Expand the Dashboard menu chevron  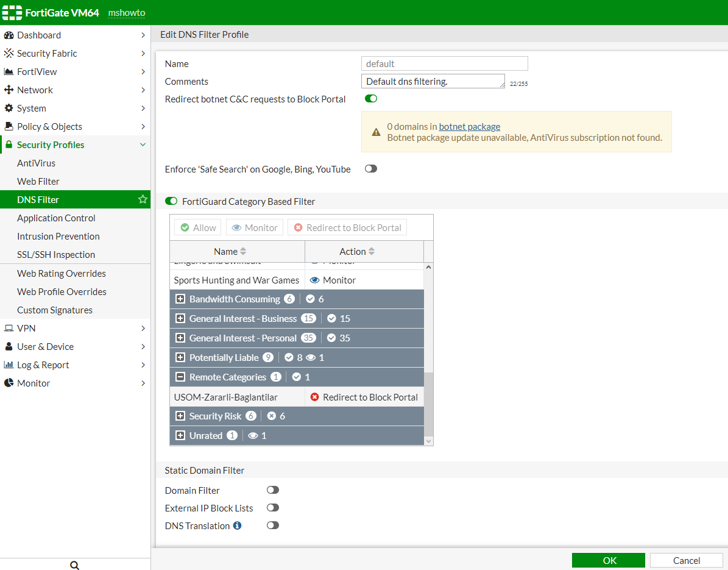143,35
